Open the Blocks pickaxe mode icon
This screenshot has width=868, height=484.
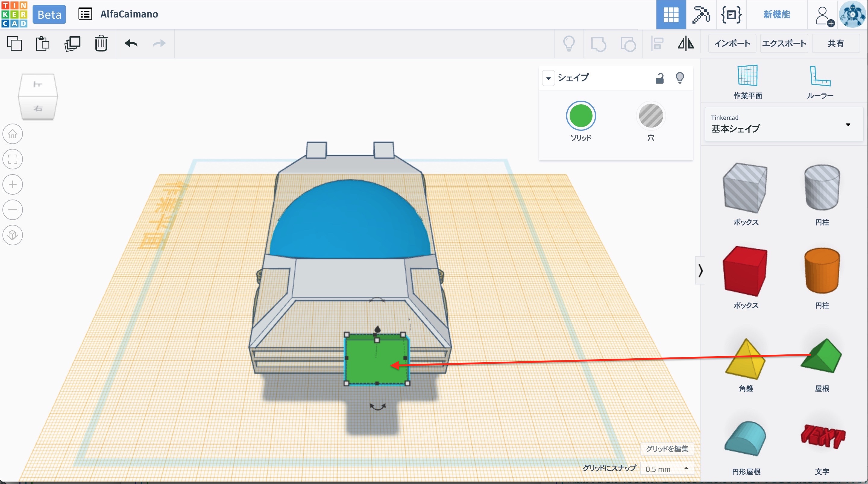pos(701,14)
